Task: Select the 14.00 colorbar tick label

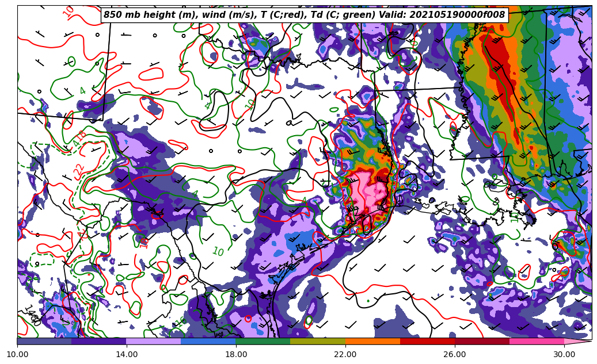Action: coord(127,354)
